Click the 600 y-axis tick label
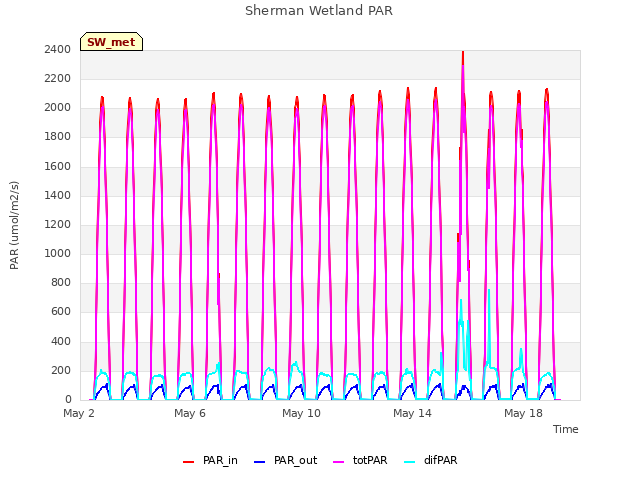This screenshot has height=480, width=640. click(x=61, y=311)
